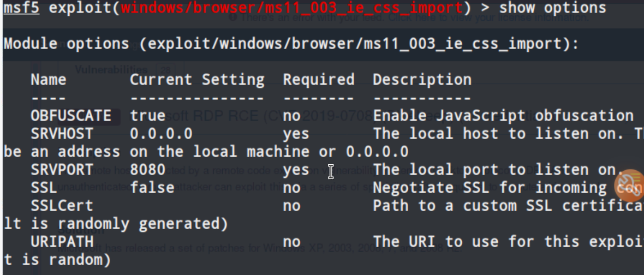Click the 'Current Setting' column header

click(197, 80)
